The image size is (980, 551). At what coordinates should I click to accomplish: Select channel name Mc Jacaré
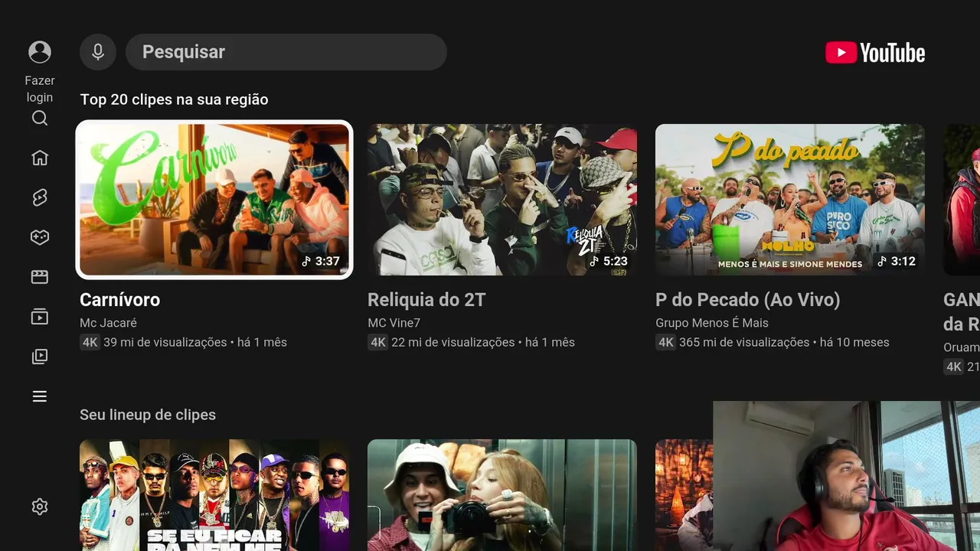tap(108, 323)
